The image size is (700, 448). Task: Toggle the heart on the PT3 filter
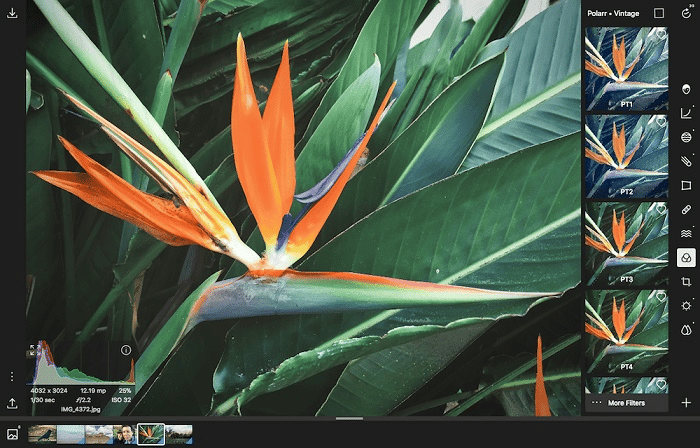[660, 210]
